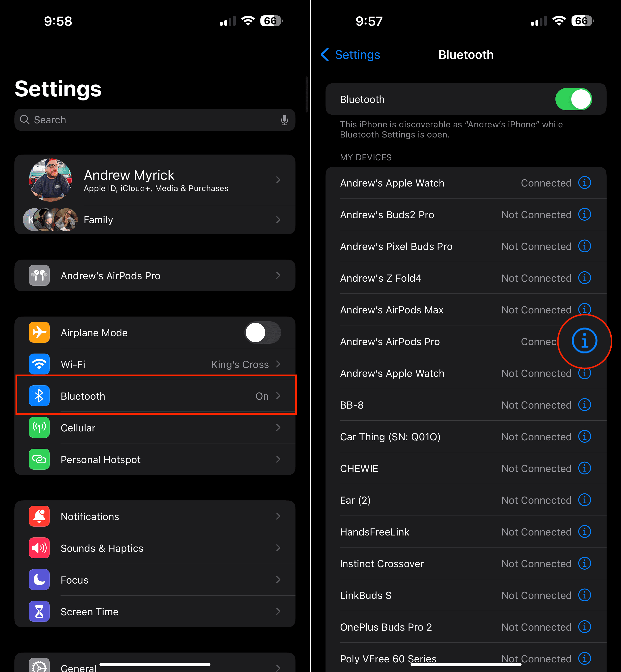
Task: Tap the battery indicator on the Settings screen
Action: 271,21
